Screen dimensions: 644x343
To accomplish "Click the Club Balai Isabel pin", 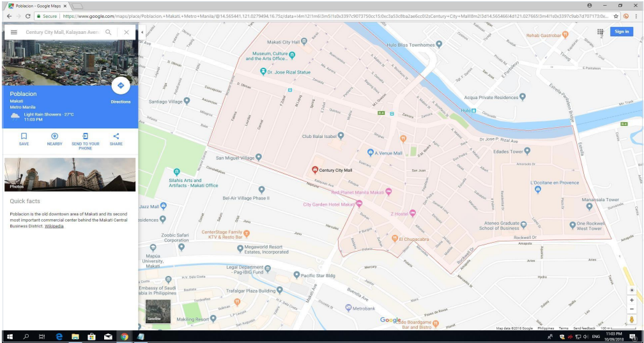I will point(341,135).
